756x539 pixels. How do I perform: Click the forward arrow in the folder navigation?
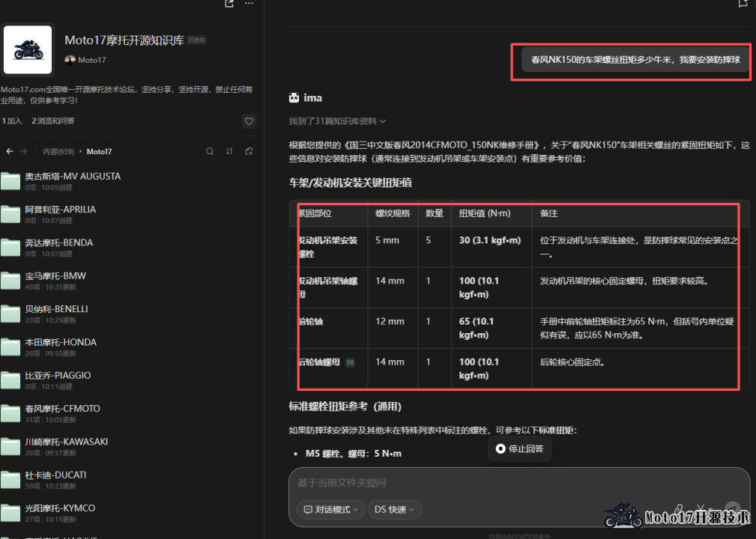point(23,151)
